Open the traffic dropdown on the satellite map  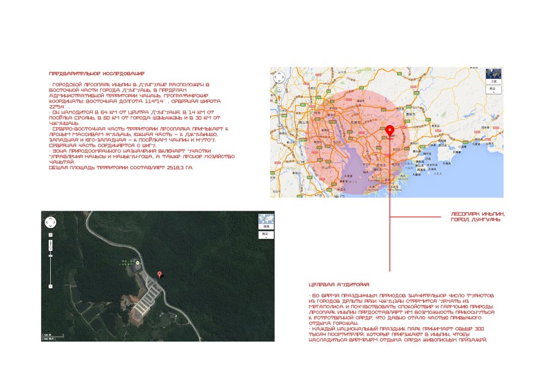[266, 234]
